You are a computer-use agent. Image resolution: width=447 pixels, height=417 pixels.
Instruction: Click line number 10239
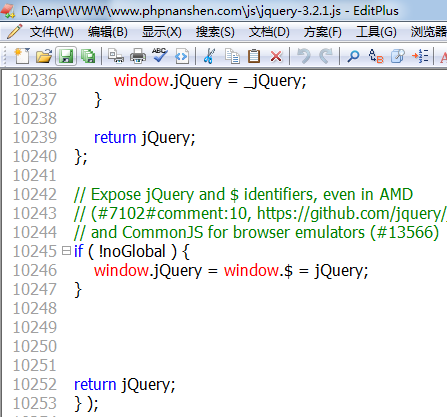click(x=35, y=137)
